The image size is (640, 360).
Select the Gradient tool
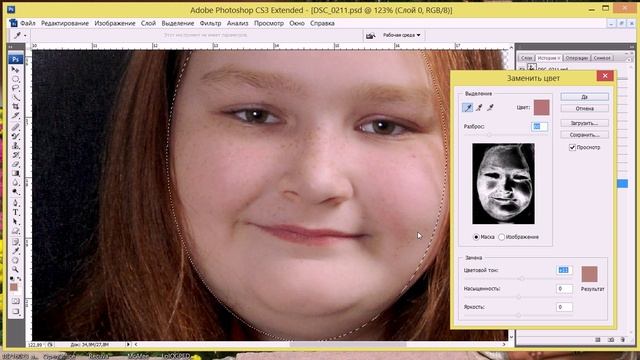click(16, 173)
